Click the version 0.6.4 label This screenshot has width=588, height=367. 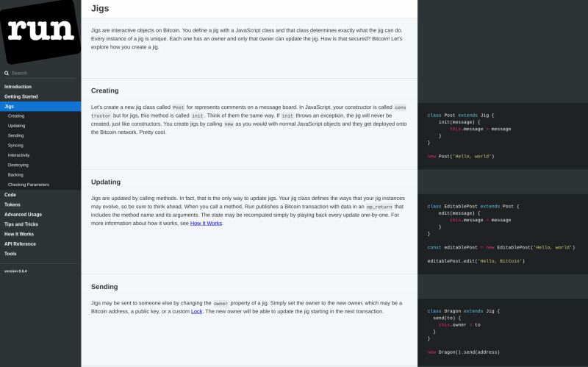point(15,271)
